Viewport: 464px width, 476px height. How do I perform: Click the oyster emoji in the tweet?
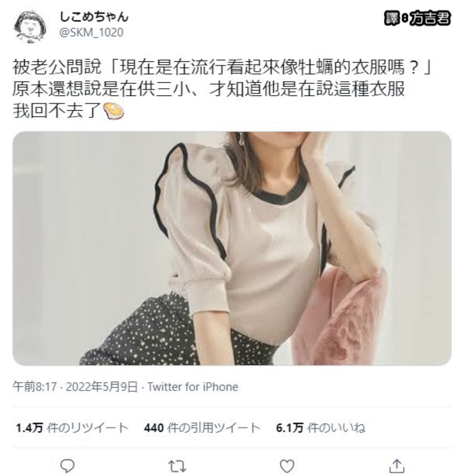pyautogui.click(x=114, y=110)
